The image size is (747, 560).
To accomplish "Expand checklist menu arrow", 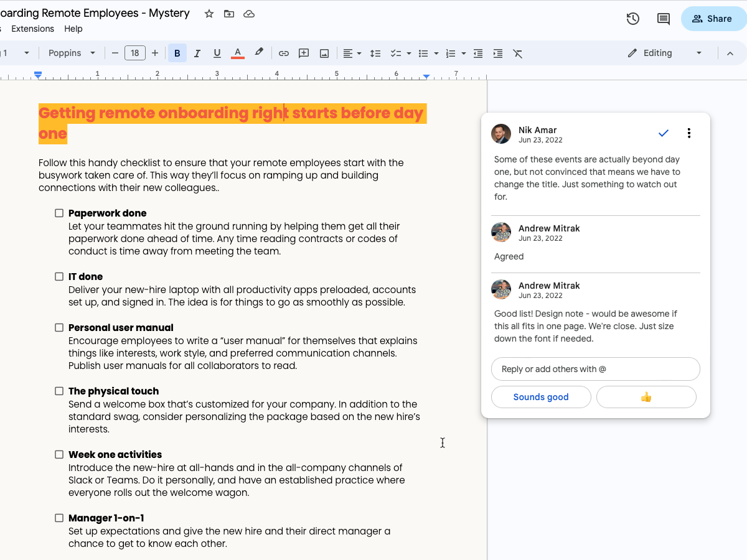I will pos(408,54).
